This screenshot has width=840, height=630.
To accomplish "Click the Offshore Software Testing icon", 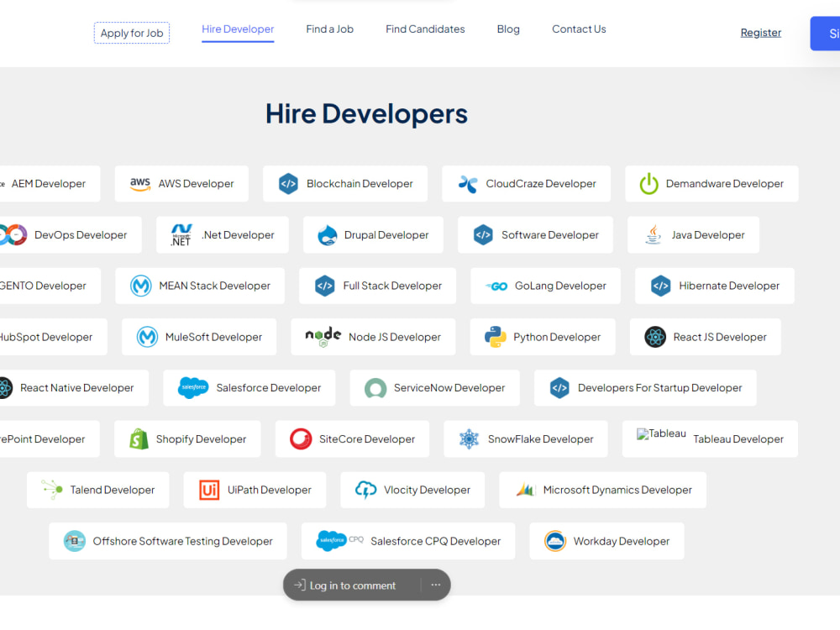I will (75, 541).
